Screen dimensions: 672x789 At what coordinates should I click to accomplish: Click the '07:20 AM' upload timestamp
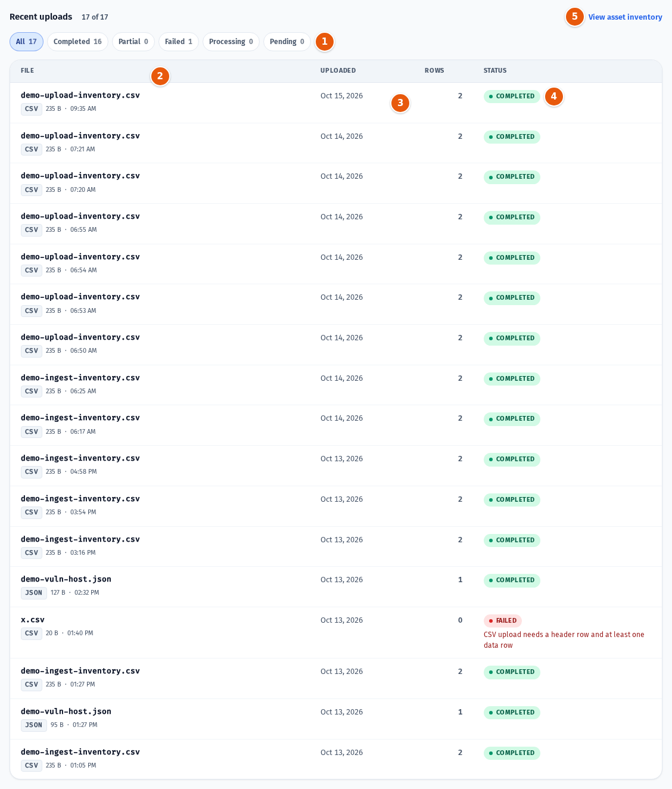(83, 190)
